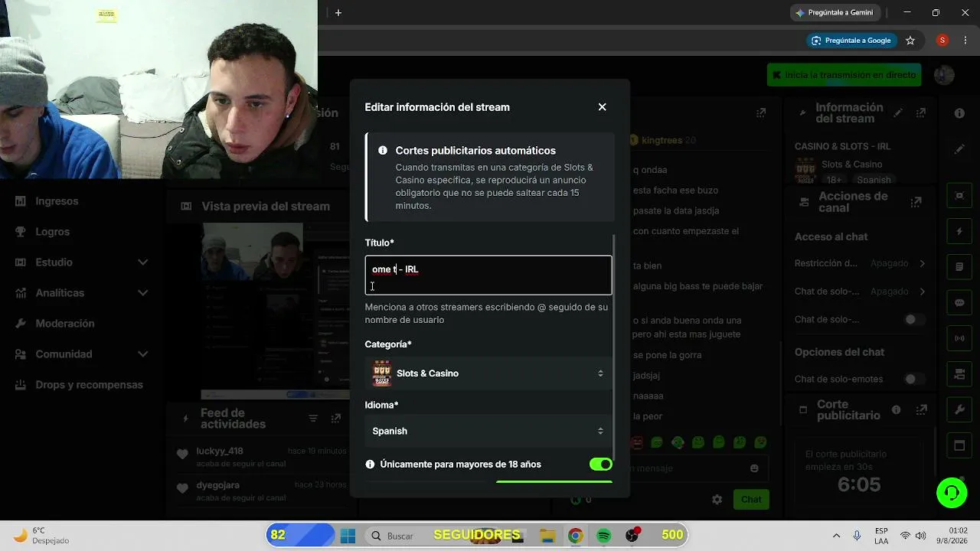Toggle the Únicamente para mayores de 18 años switch

[x=601, y=465]
